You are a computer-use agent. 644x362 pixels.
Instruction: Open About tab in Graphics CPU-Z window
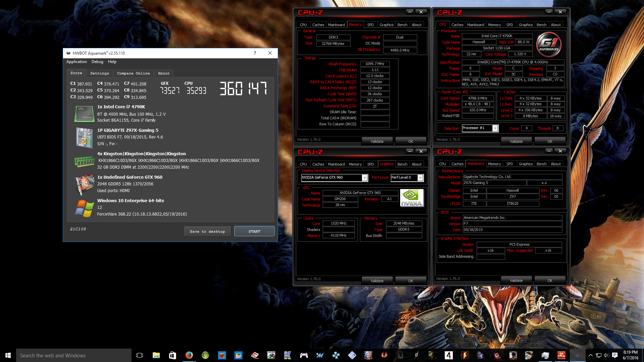[417, 164]
